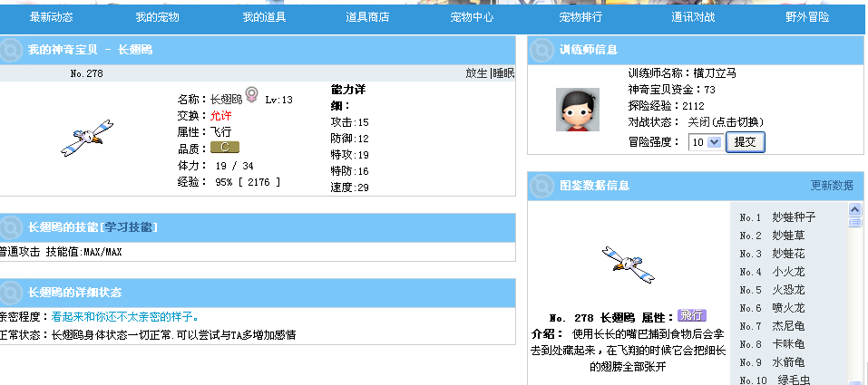This screenshot has width=868, height=385.
Task: Click the pokeball icon in 训练师信息 header
Action: point(541,50)
